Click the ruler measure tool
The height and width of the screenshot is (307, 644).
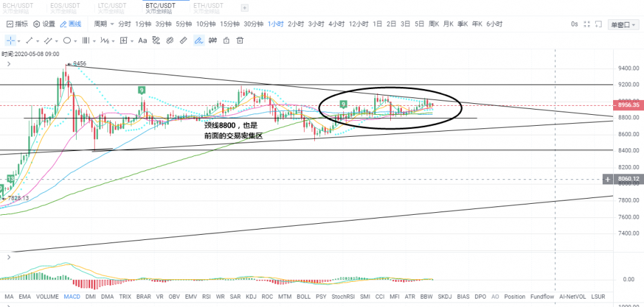click(x=184, y=40)
